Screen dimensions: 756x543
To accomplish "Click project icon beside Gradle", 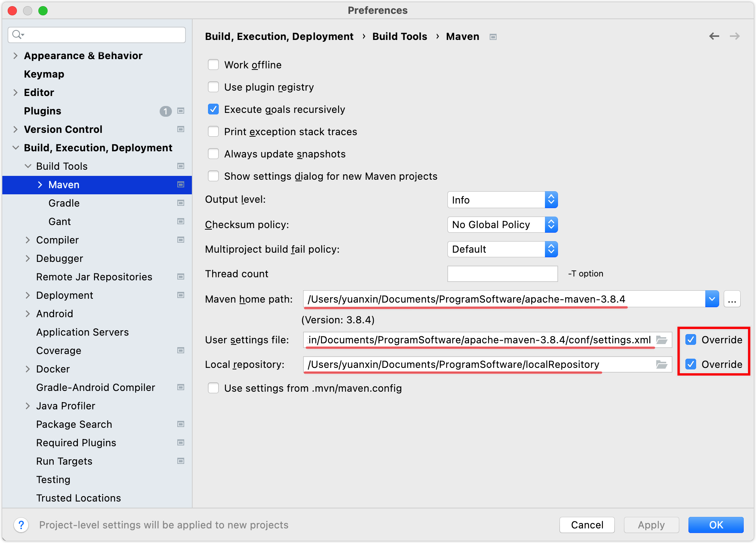I will pyautogui.click(x=181, y=203).
